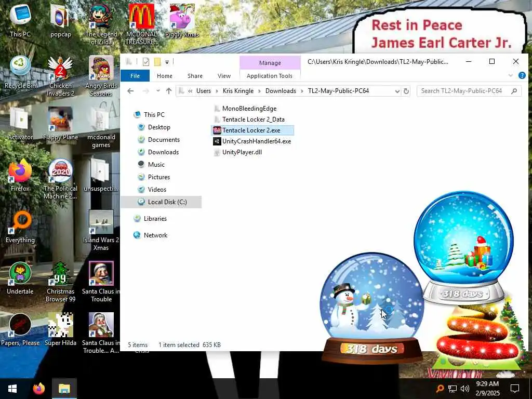This screenshot has width=532, height=399.
Task: Select the Activator desktop icon
Action: coord(20,124)
